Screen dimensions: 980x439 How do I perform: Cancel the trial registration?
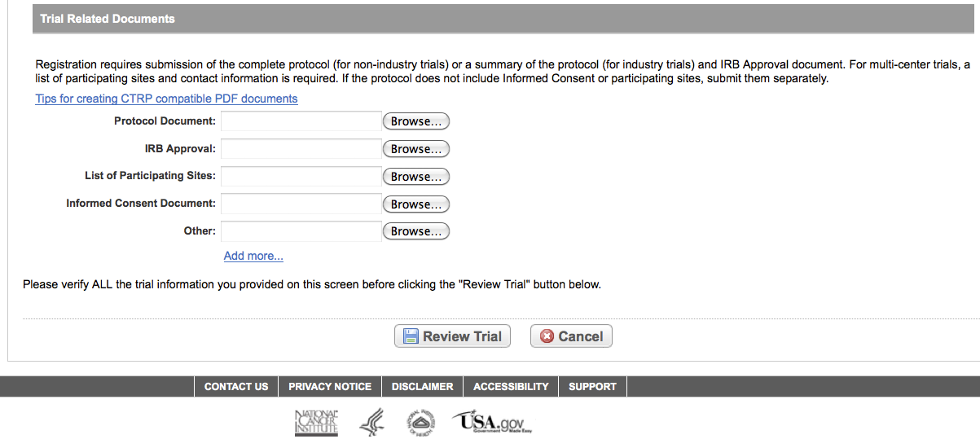click(x=571, y=336)
